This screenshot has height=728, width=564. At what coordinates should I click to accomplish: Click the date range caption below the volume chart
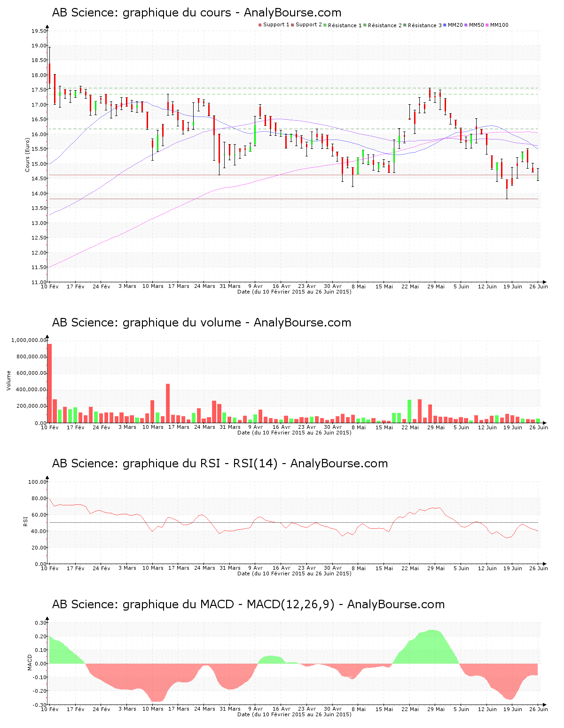pos(294,433)
